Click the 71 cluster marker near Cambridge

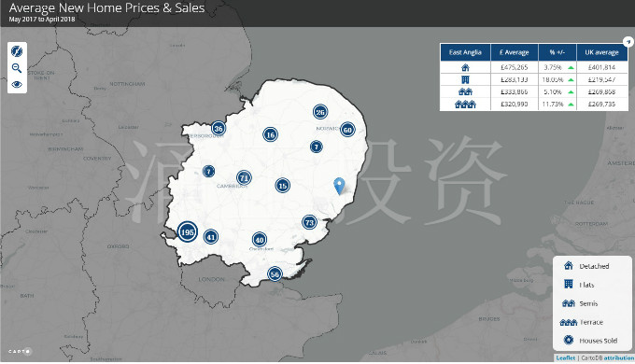point(244,177)
